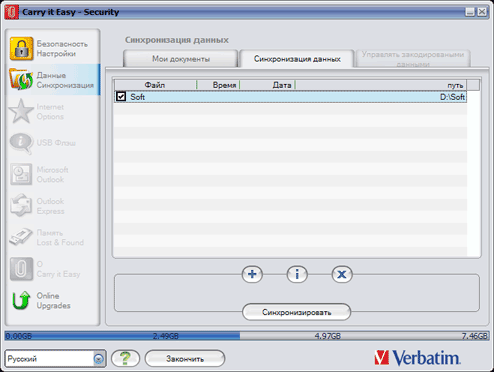
Task: Click the info (i) round button
Action: (x=297, y=274)
